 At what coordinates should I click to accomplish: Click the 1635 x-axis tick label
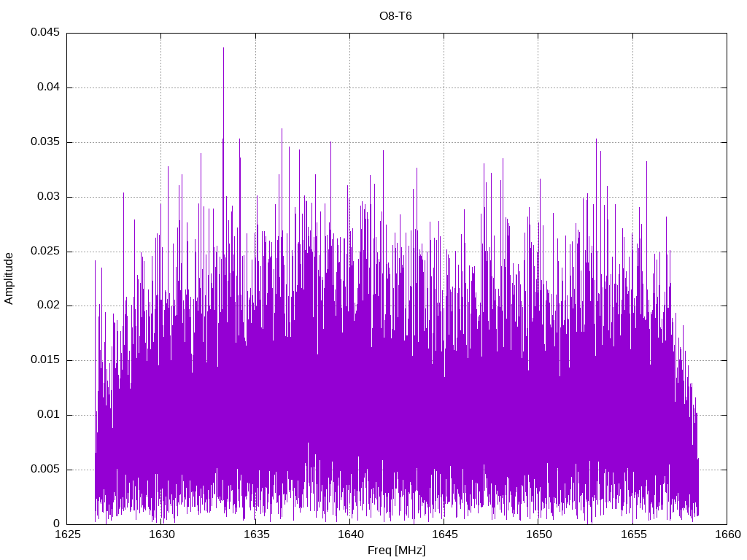[255, 534]
